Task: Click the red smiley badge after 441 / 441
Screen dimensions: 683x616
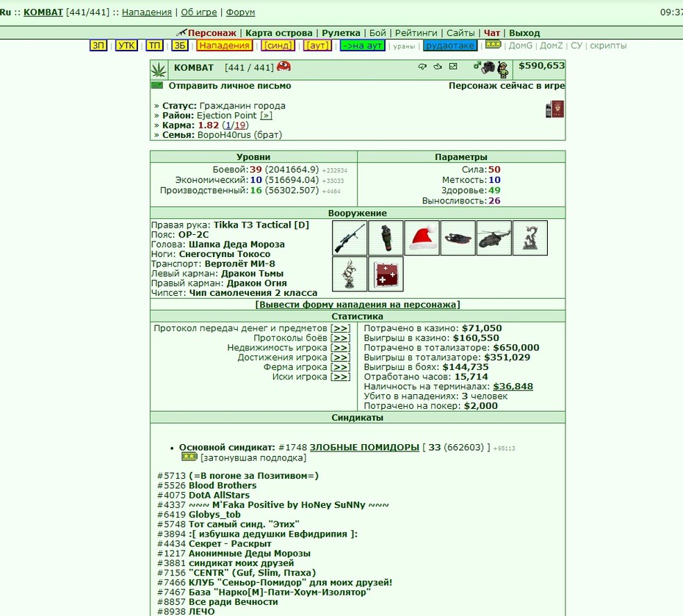Action: click(x=283, y=66)
